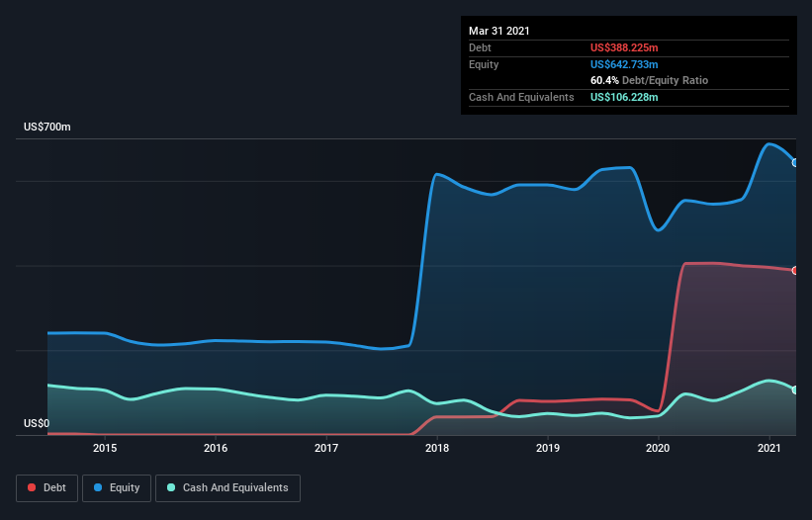Click the 2020 x-axis label
Viewport: 812px width, 520px height.
tap(658, 448)
